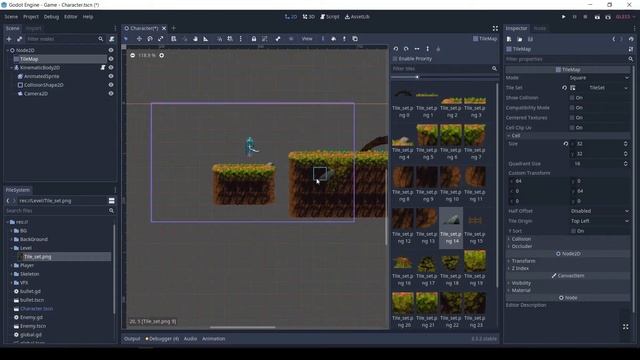Flip tile vertically in palette toolbar

click(x=427, y=49)
